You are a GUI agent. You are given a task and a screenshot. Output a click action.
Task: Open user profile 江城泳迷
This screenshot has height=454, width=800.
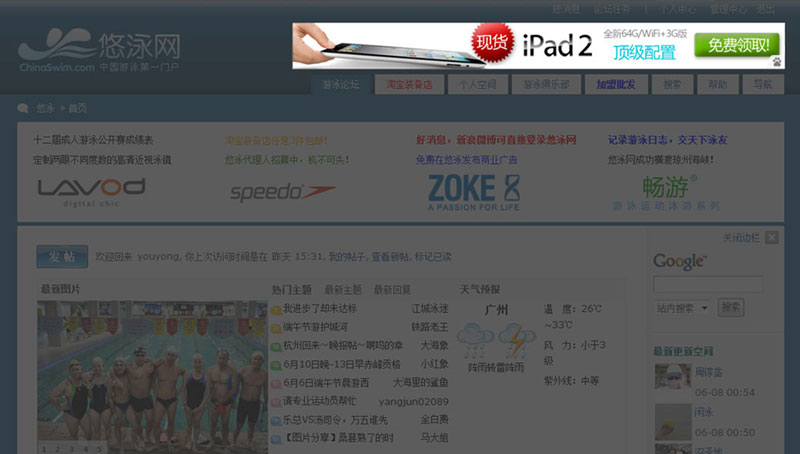point(430,309)
